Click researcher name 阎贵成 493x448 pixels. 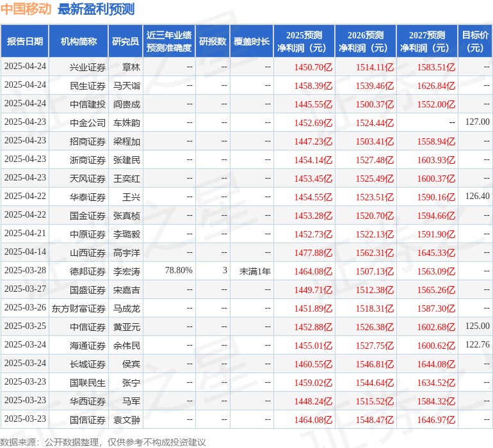tap(127, 104)
